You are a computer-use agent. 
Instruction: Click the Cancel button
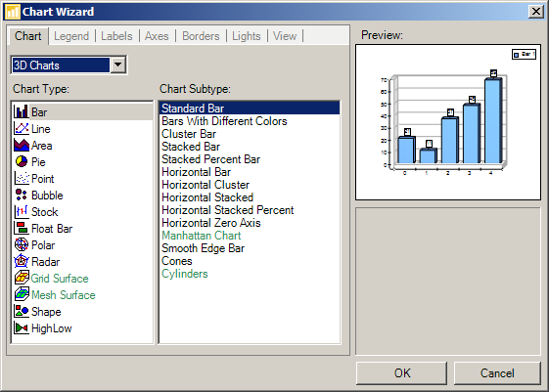pyautogui.click(x=497, y=373)
